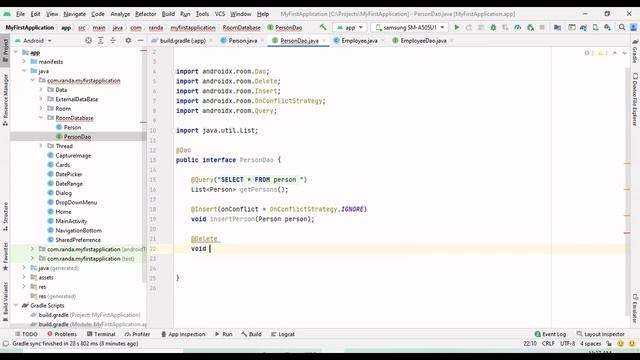Click the UTF-8 encoding in the status bar

pyautogui.click(x=567, y=344)
